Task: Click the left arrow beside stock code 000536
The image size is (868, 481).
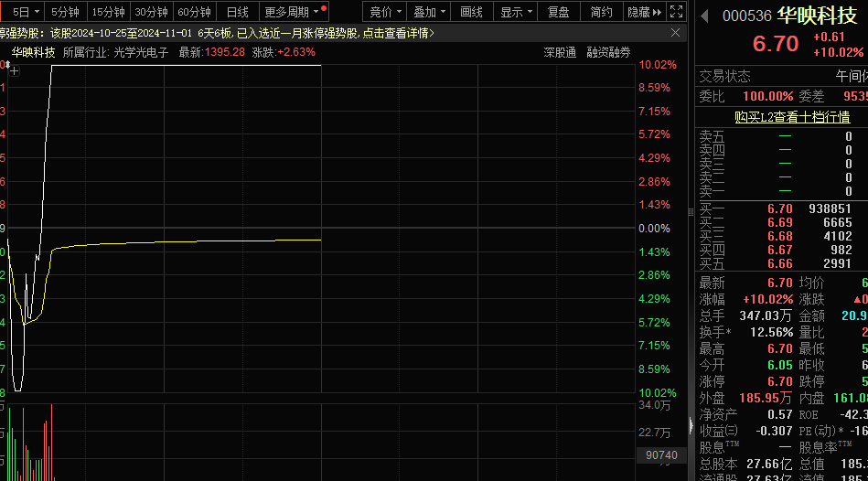Action: 704,16
